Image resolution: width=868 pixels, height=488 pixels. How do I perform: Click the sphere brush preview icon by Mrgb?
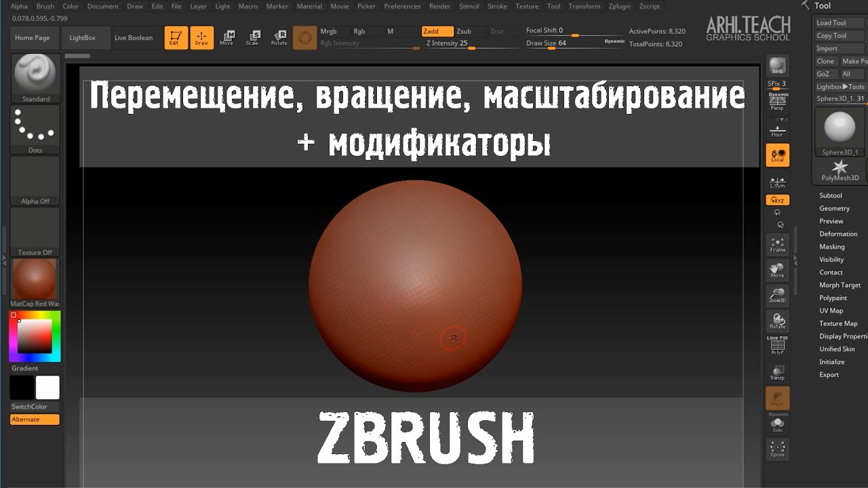(x=305, y=38)
